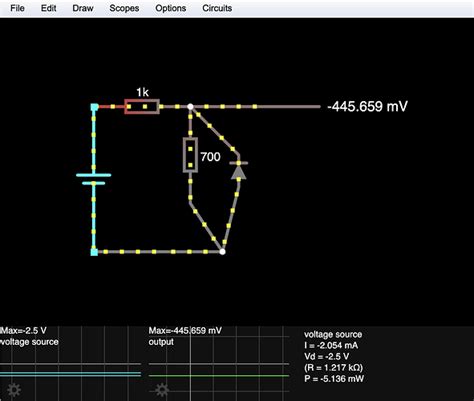Image resolution: width=474 pixels, height=401 pixels.
Task: Click the 700 resistor value label
Action: pyautogui.click(x=210, y=157)
